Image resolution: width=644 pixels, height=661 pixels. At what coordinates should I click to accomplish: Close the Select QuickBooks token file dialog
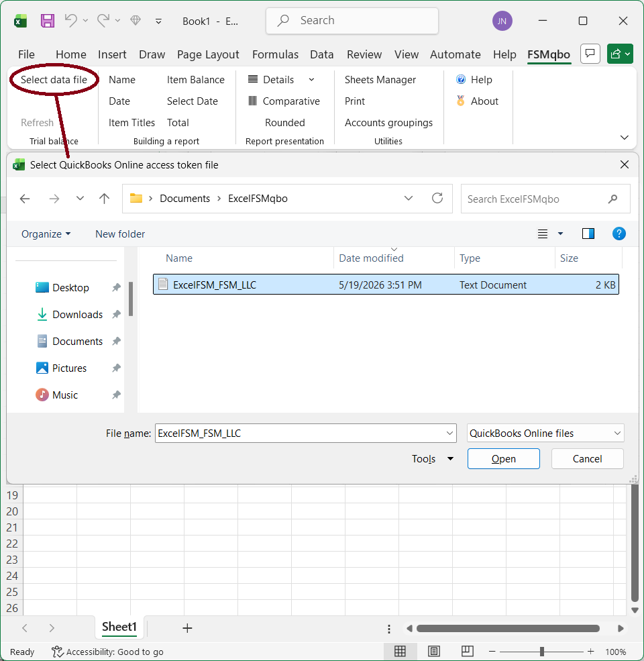(x=625, y=164)
